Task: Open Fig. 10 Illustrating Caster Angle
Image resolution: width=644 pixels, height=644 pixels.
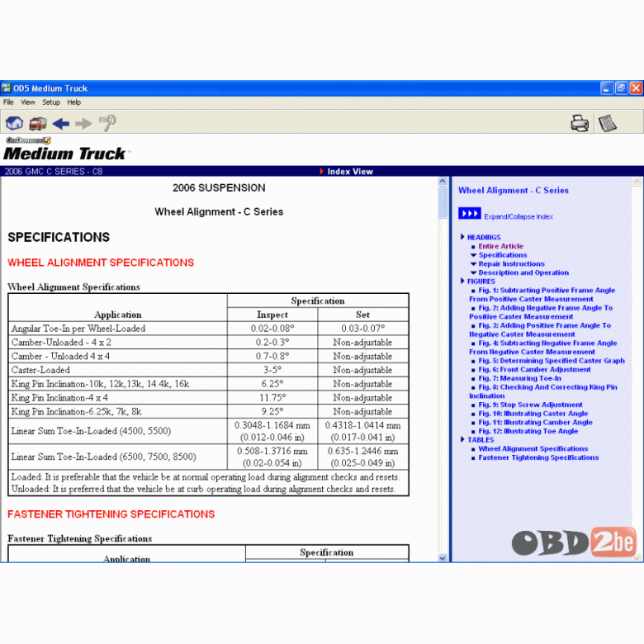Action: pyautogui.click(x=533, y=414)
